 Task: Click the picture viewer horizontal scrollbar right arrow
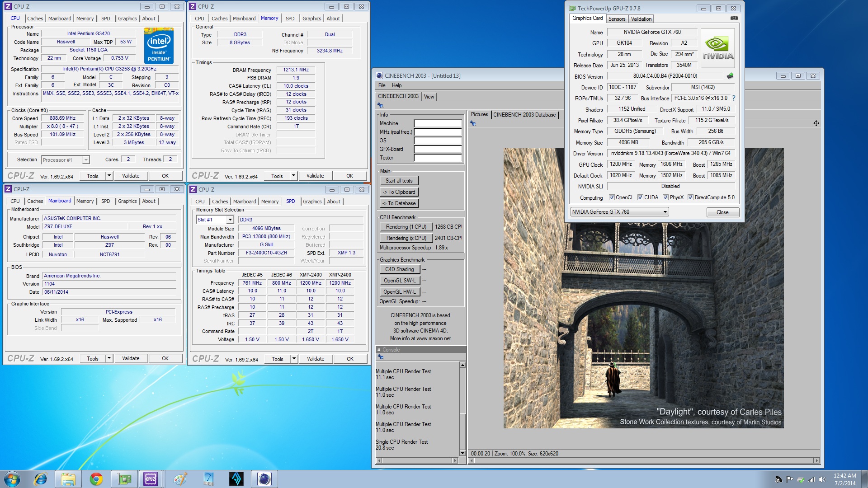(x=816, y=461)
